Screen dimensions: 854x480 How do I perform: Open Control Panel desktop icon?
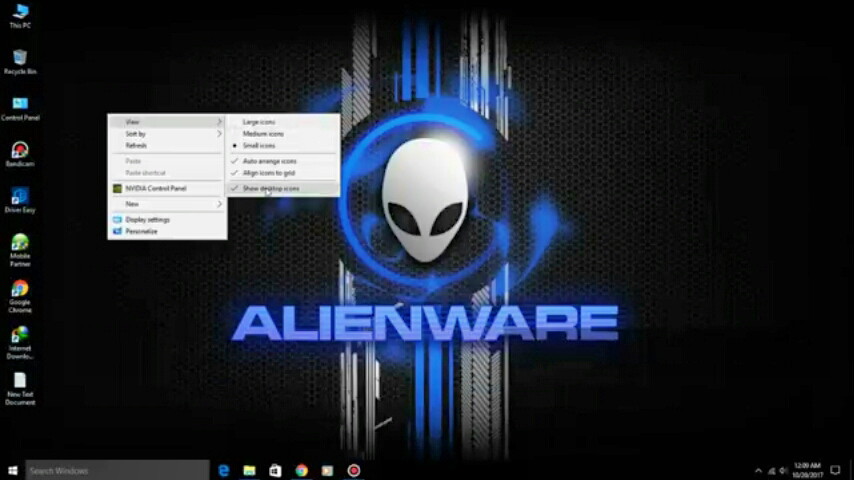click(20, 108)
